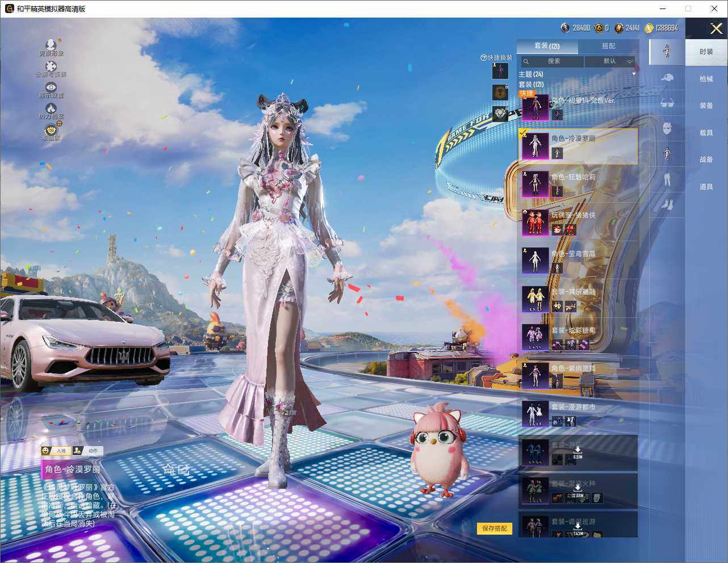Viewport: 728px width, 563px height.
Task: Open the 分解与拆解 dismantle icon
Action: [x=51, y=66]
